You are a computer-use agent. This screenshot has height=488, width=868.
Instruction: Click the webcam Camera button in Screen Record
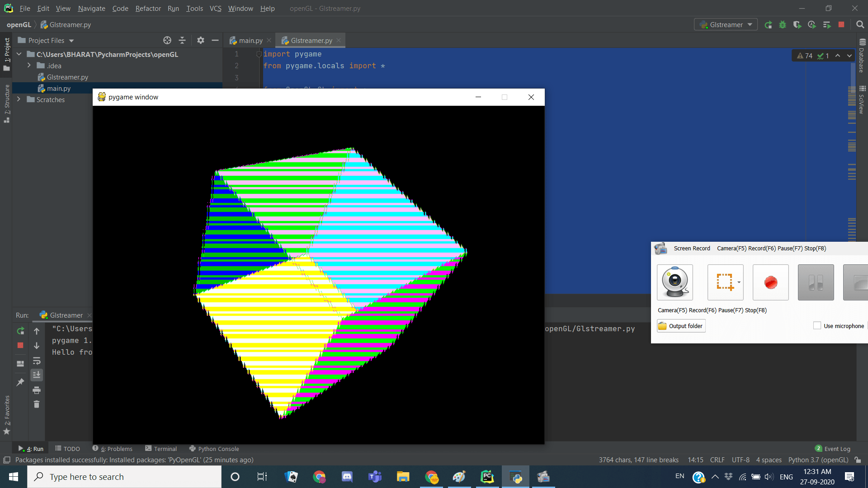(675, 282)
